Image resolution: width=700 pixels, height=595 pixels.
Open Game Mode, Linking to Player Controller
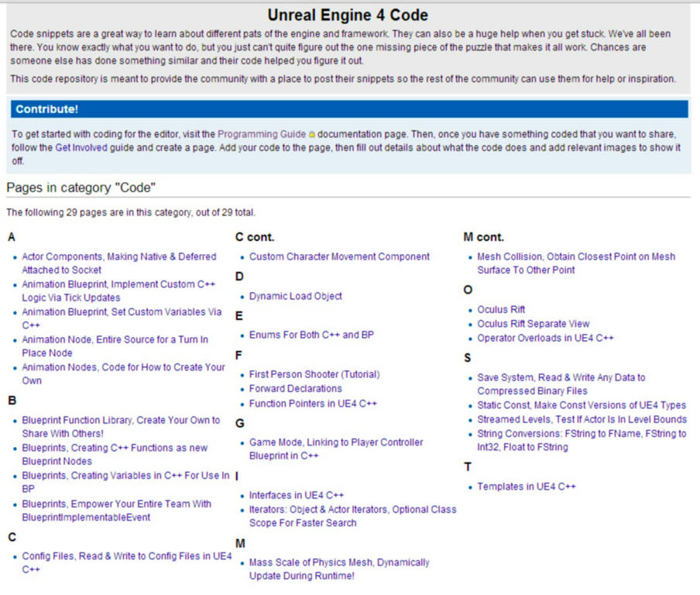point(336,449)
